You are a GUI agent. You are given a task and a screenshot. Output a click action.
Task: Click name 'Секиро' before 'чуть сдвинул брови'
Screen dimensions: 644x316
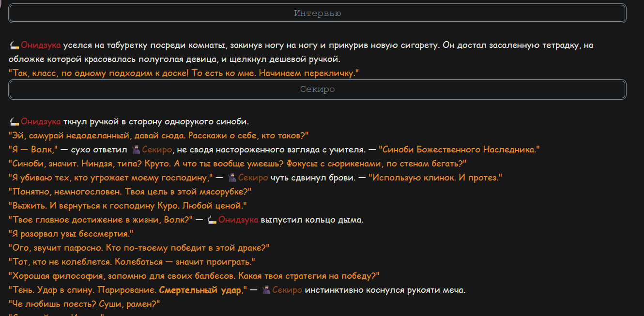point(253,178)
